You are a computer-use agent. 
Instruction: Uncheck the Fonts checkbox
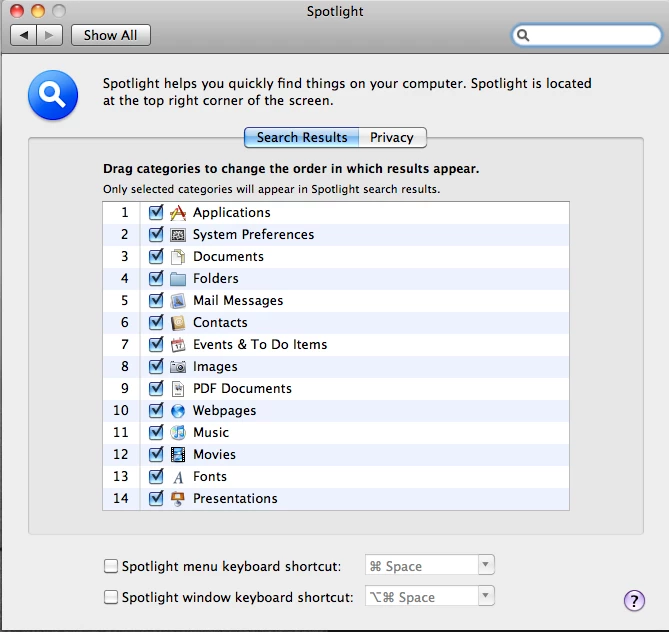pyautogui.click(x=156, y=477)
